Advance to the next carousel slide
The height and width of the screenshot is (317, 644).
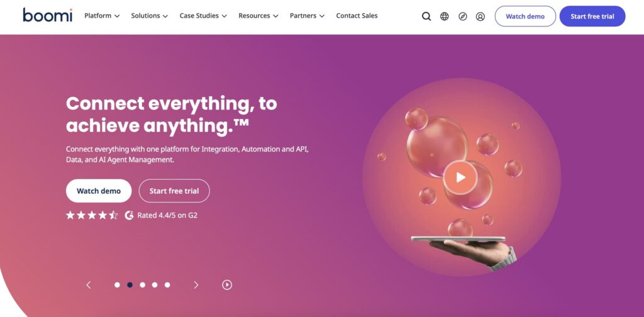click(196, 285)
